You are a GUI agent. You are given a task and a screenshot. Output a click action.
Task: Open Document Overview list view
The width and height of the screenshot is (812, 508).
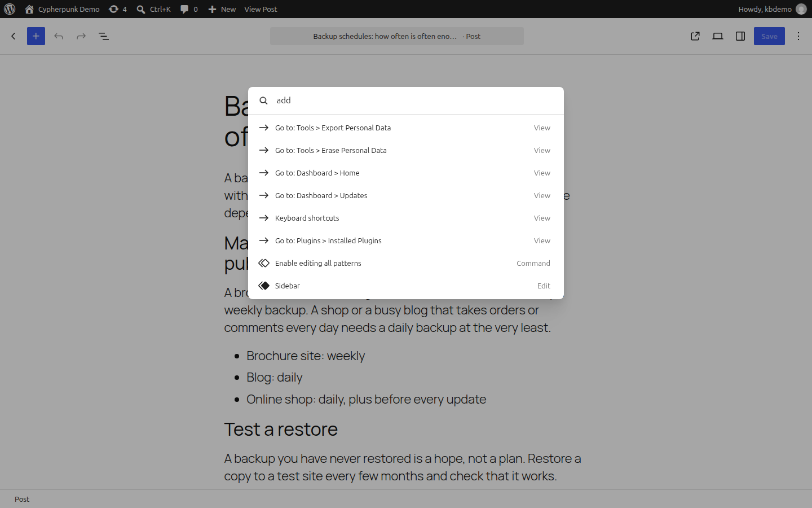tap(104, 36)
